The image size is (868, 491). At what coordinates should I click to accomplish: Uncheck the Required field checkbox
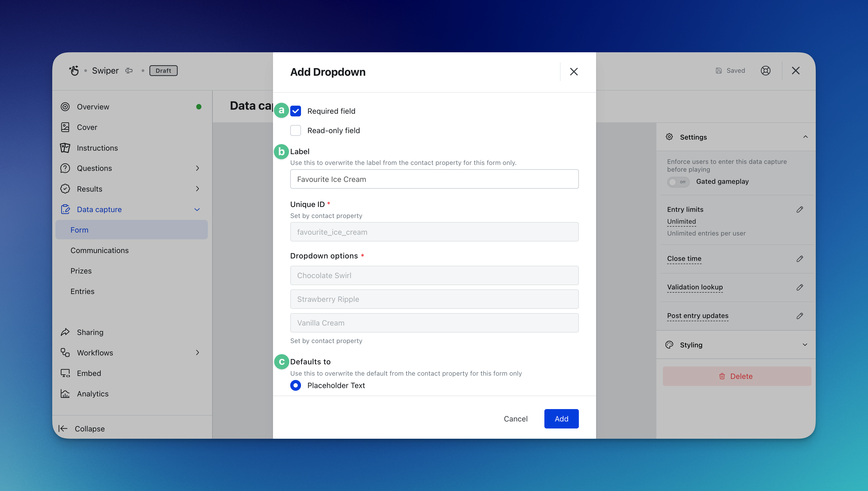(296, 111)
